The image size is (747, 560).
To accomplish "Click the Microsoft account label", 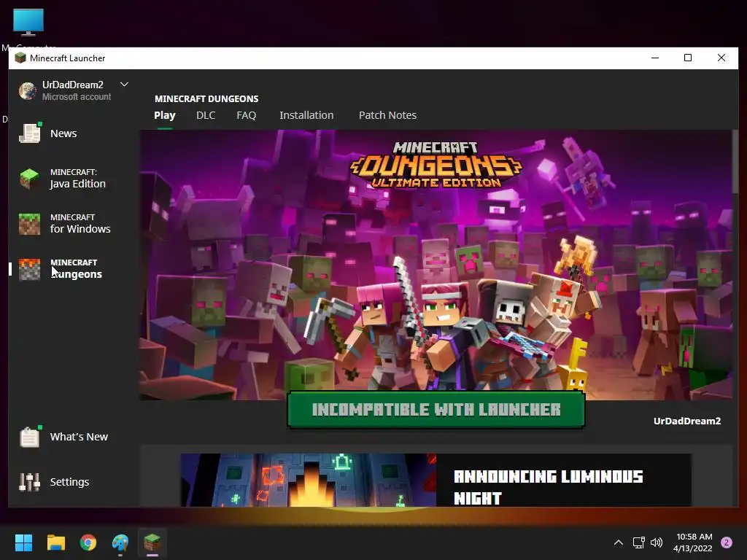I will (76, 97).
